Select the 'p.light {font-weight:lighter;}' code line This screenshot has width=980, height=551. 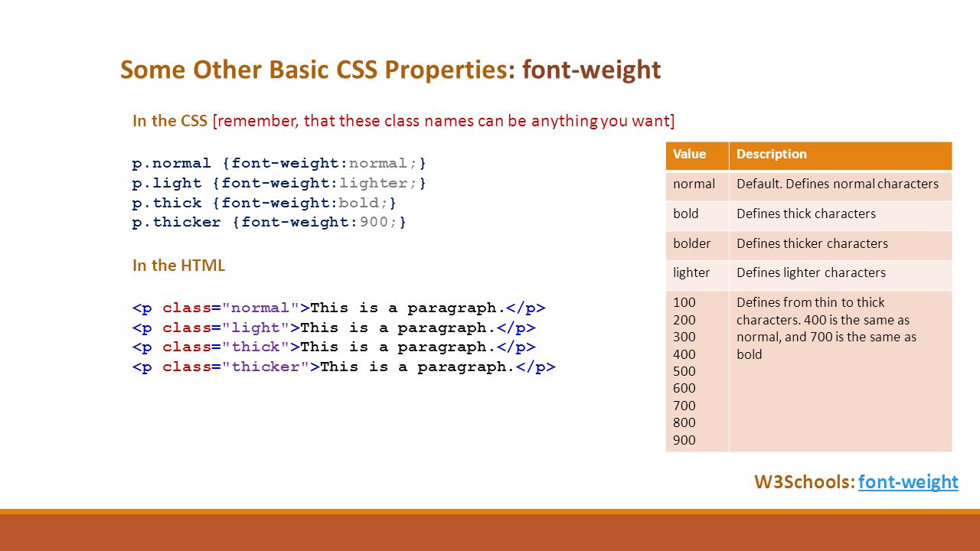click(279, 183)
